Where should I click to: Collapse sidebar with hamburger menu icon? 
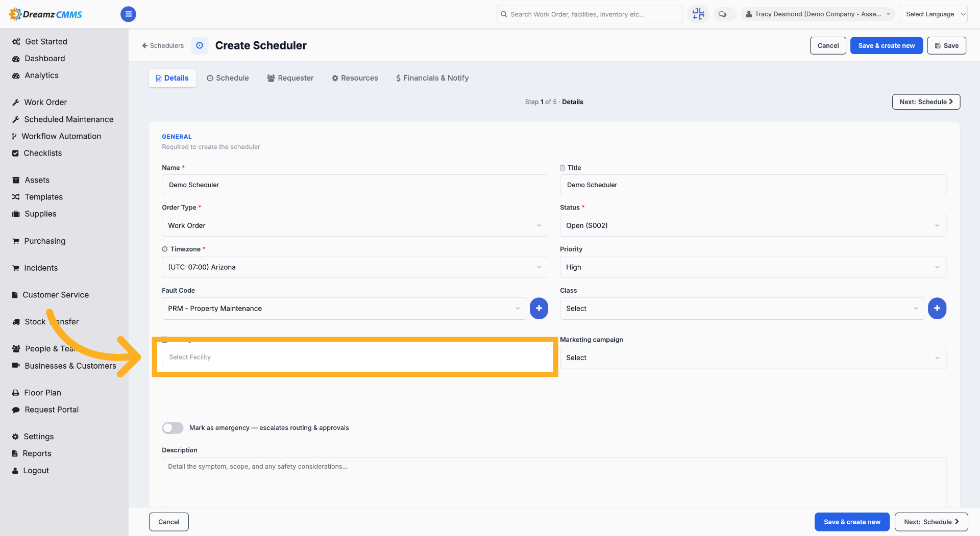[x=128, y=14]
